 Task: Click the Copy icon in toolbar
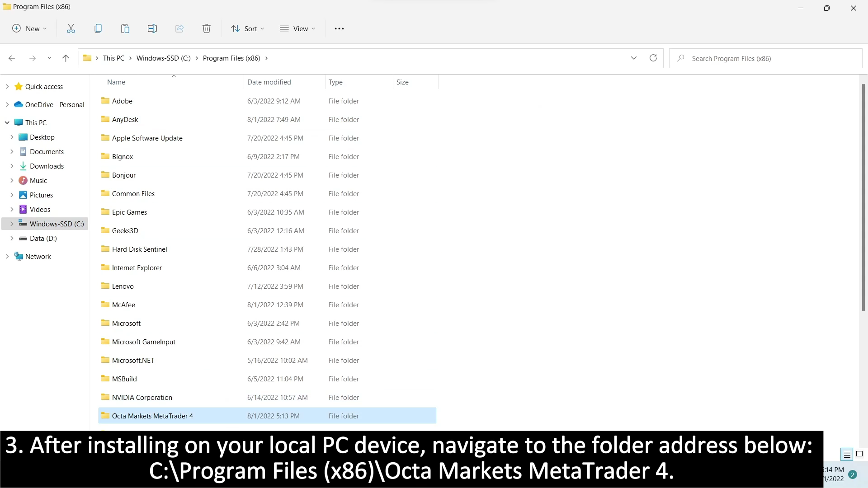98,28
